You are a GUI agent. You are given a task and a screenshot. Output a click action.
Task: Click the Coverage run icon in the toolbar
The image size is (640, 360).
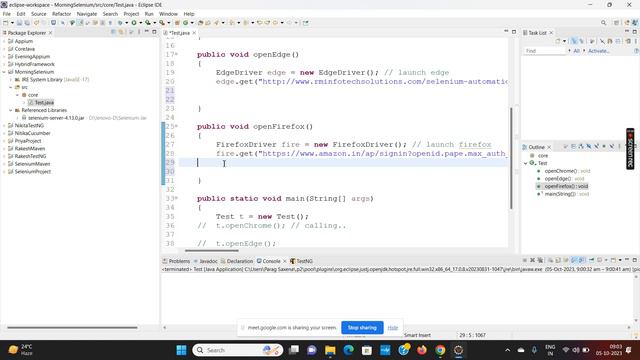148,23
